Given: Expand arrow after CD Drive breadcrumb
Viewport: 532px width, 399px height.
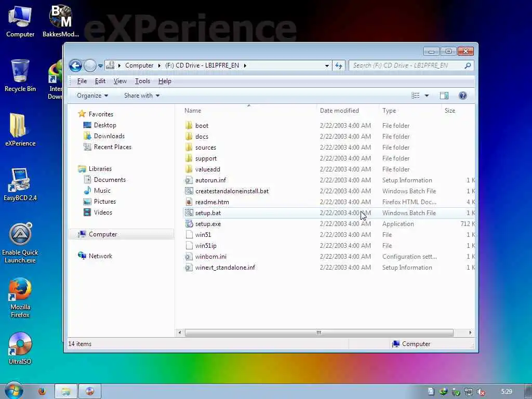Looking at the screenshot, I should [x=245, y=65].
